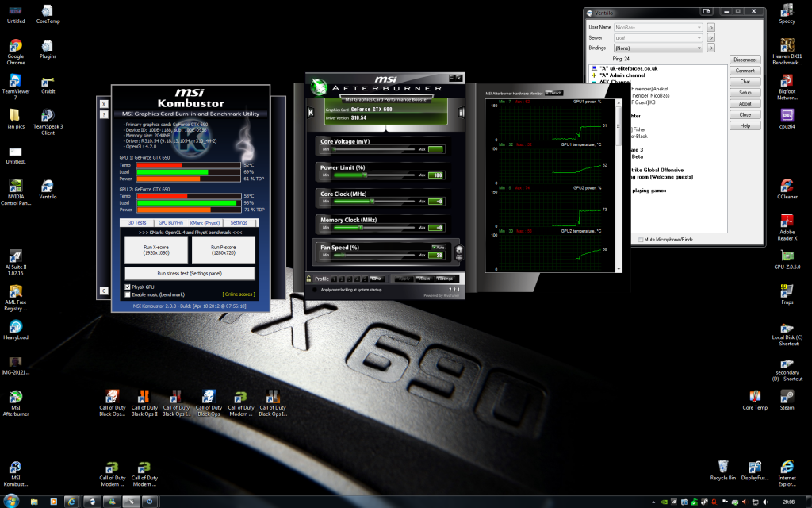Viewport: 812px width, 508px height.
Task: Open the Speccy desktop shortcut
Action: coord(787,12)
